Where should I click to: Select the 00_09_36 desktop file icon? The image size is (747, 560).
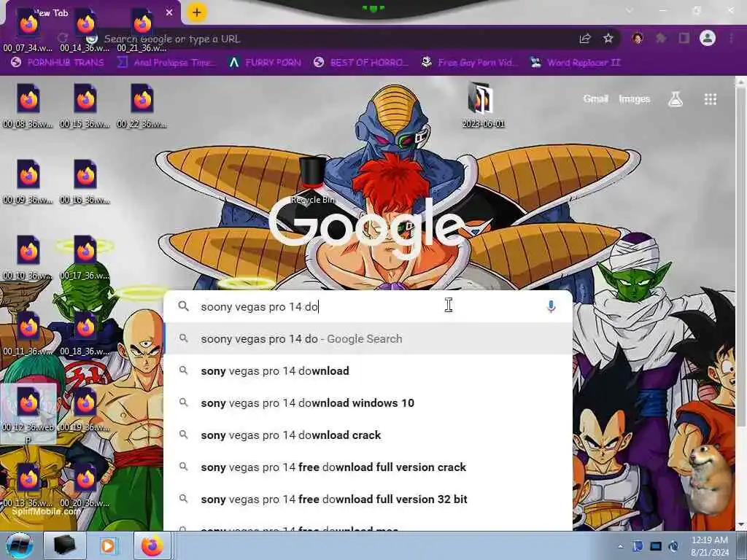28,182
